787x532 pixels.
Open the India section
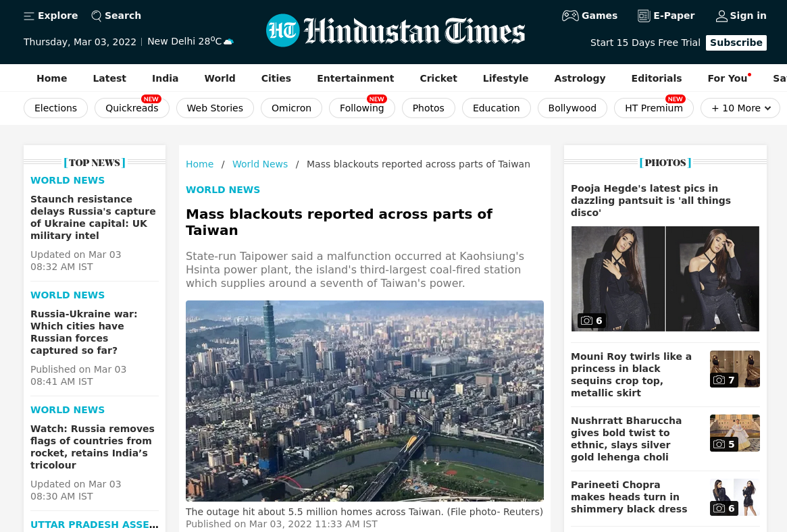coord(165,78)
